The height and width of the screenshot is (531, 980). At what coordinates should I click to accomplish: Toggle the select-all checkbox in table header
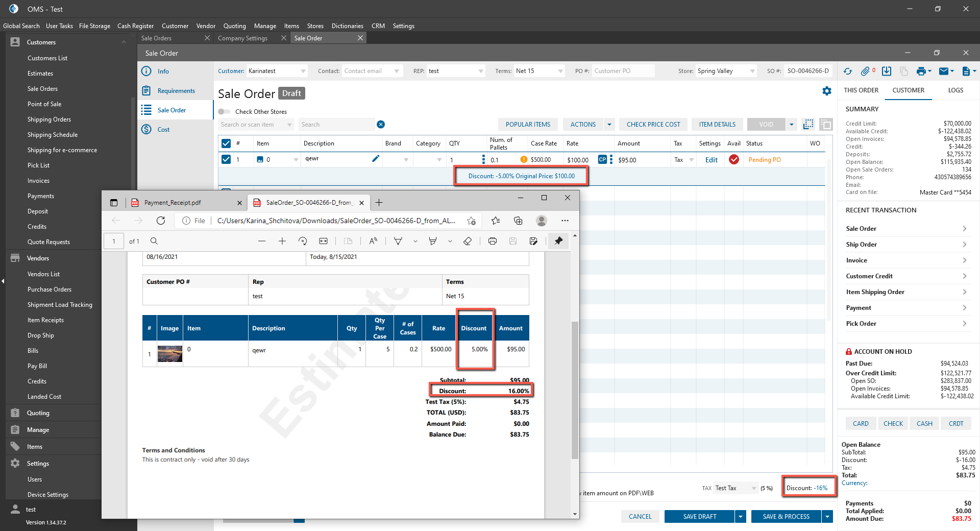point(226,143)
